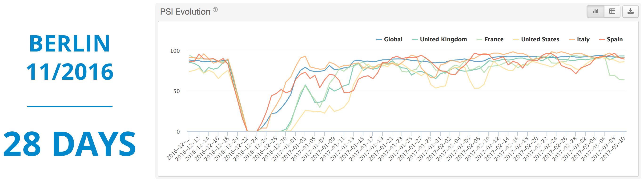The height and width of the screenshot is (182, 644).
Task: Click the 28 DAYS heading text
Action: 69,144
